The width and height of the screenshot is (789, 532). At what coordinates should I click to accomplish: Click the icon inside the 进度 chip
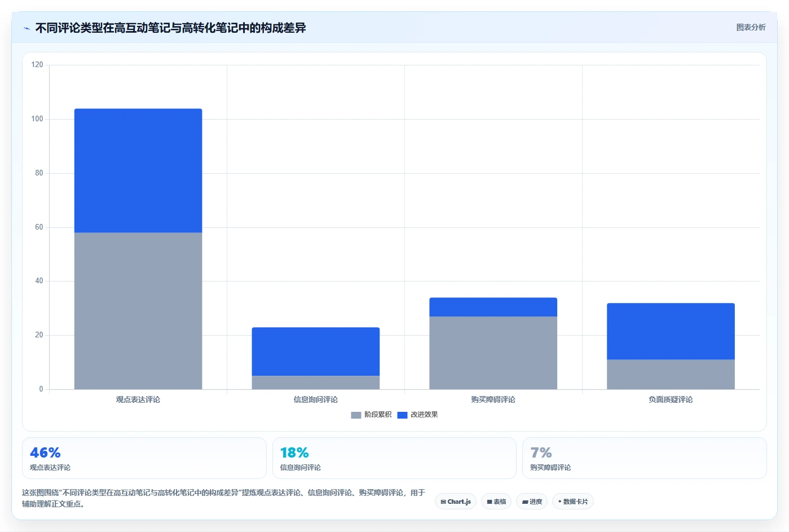(525, 502)
